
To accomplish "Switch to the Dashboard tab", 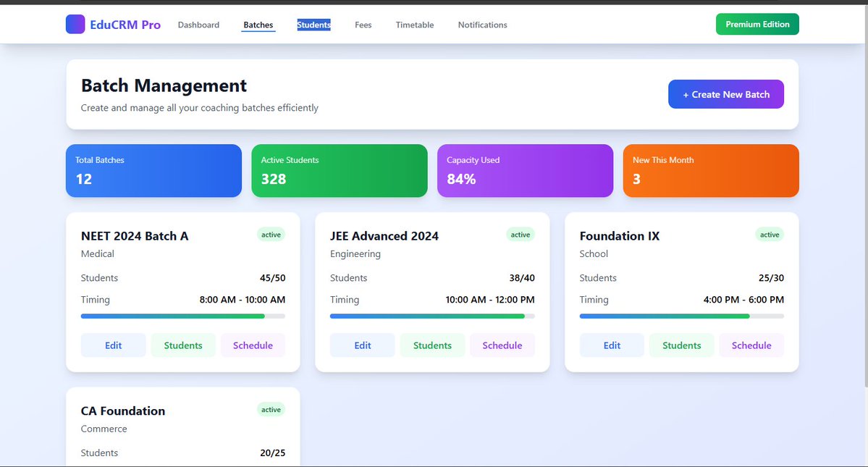I will coord(198,25).
